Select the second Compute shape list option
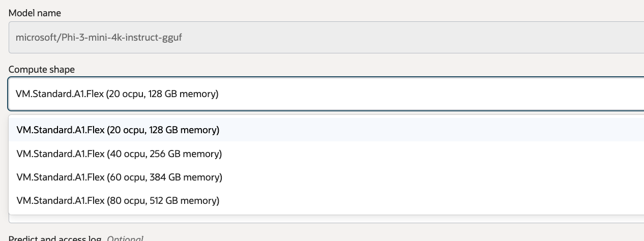The image size is (644, 241). [119, 154]
